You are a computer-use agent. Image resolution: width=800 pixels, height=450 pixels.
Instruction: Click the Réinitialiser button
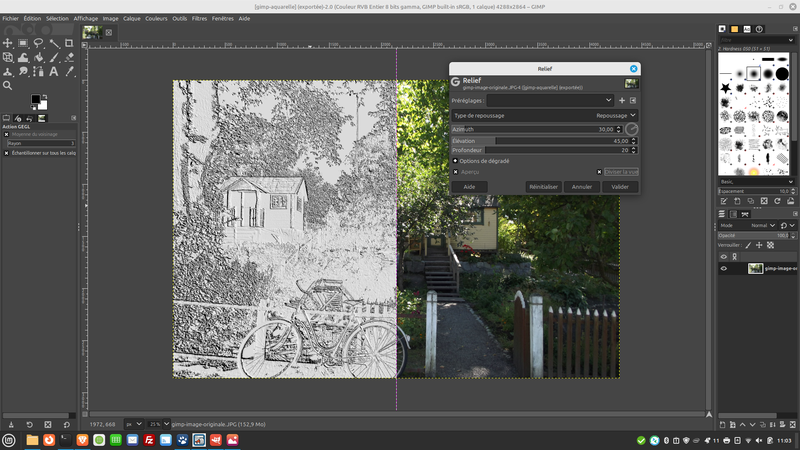tap(543, 186)
